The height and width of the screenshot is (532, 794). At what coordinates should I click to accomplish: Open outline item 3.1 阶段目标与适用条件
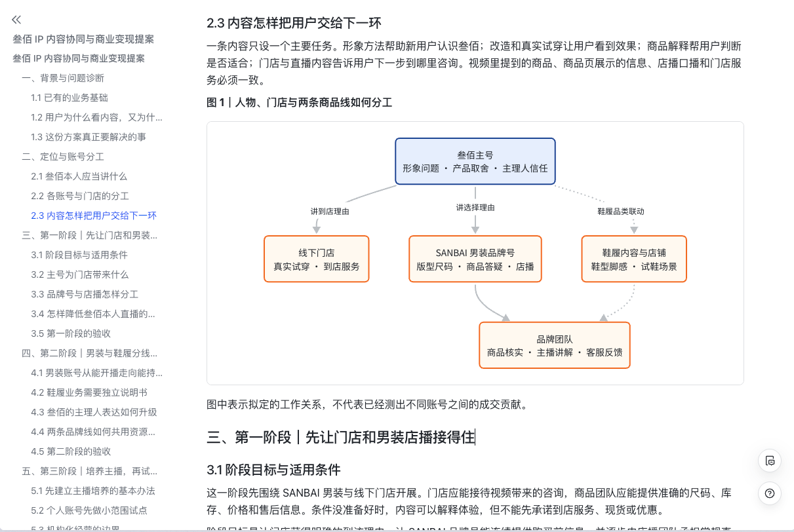(x=79, y=255)
